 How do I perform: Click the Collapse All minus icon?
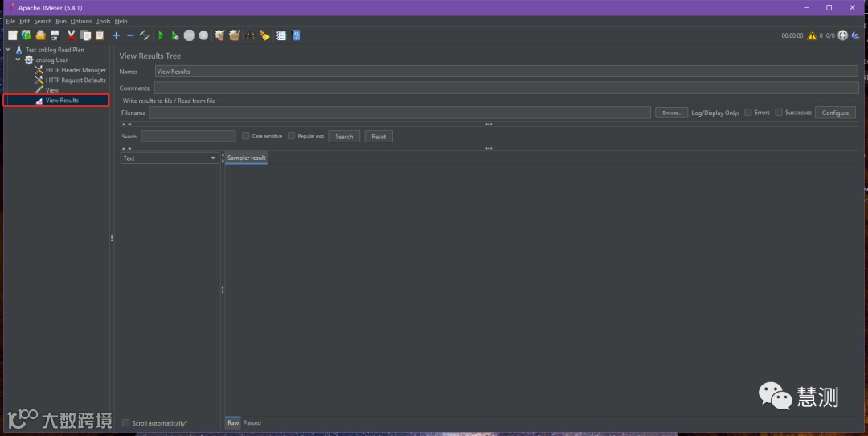130,35
